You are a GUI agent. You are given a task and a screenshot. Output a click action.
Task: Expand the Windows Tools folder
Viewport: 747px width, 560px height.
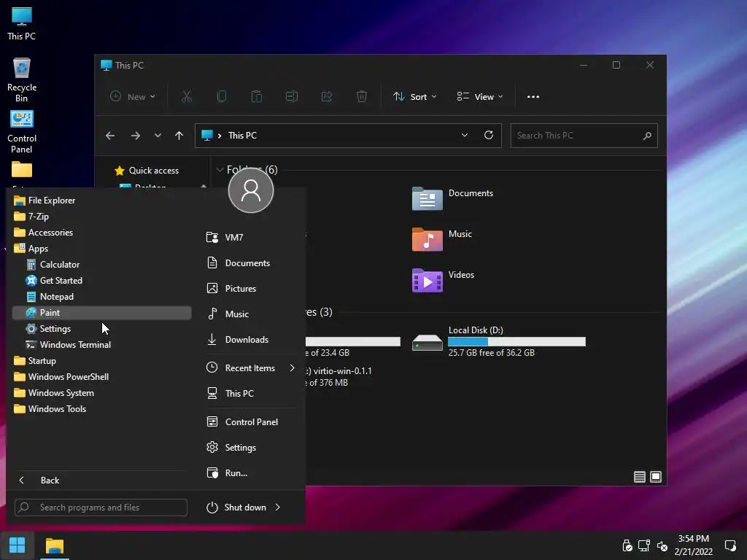[x=101, y=409]
